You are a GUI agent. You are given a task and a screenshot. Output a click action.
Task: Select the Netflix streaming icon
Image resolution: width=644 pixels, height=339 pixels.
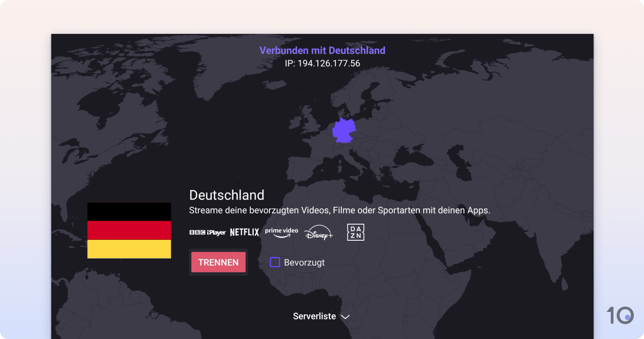tap(244, 232)
